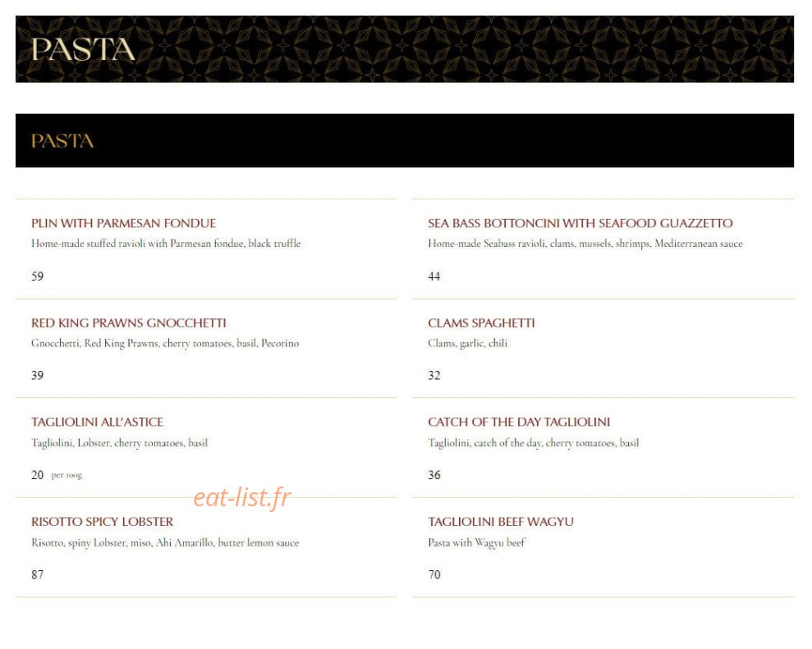
Task: Choose the Clams Spaghetti item
Action: click(481, 323)
